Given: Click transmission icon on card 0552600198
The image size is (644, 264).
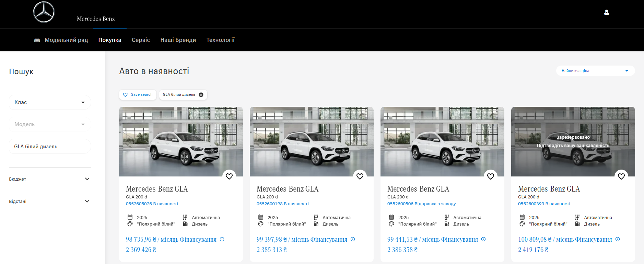Looking at the screenshot, I should coord(316,217).
